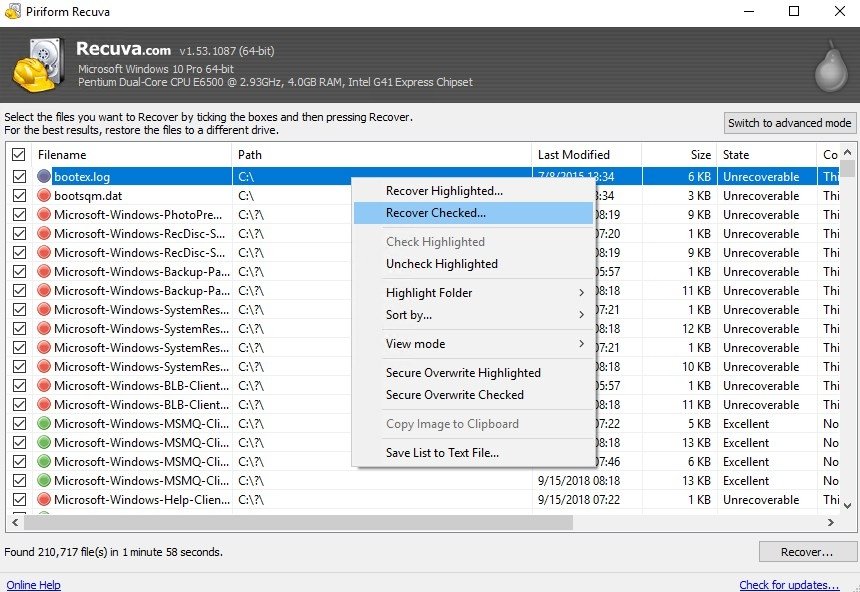Select the bootsqm.dat filename text
The height and width of the screenshot is (592, 860).
[88, 196]
